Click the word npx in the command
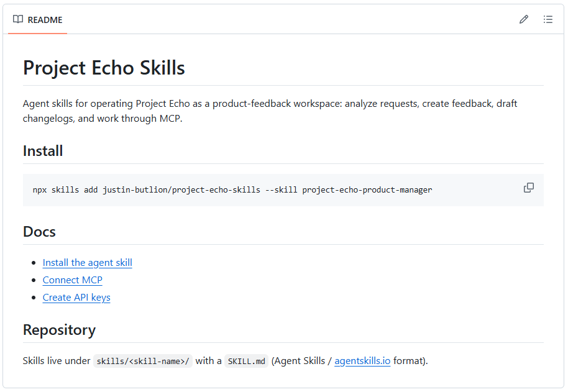 pyautogui.click(x=40, y=190)
